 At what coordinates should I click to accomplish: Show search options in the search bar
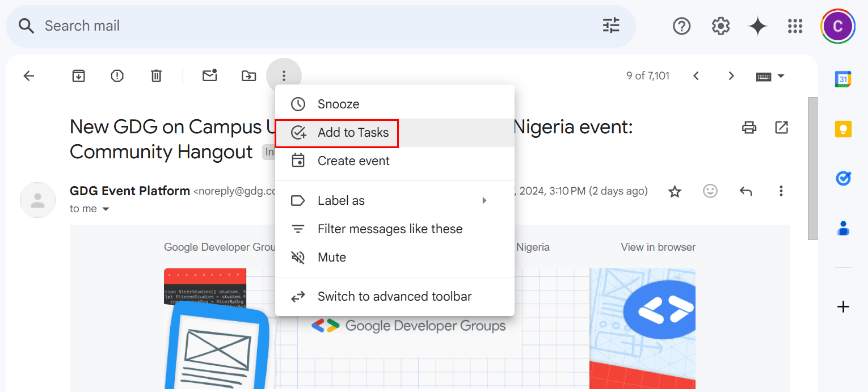pos(611,26)
